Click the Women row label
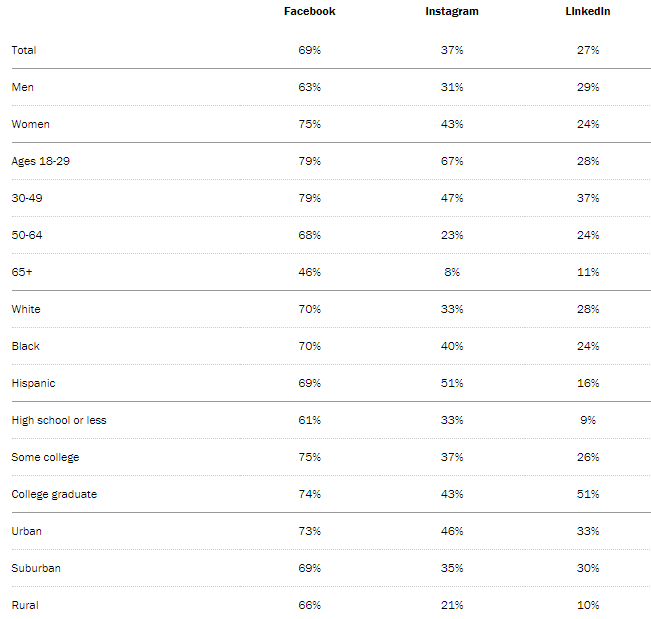The height and width of the screenshot is (619, 651). click(x=30, y=124)
